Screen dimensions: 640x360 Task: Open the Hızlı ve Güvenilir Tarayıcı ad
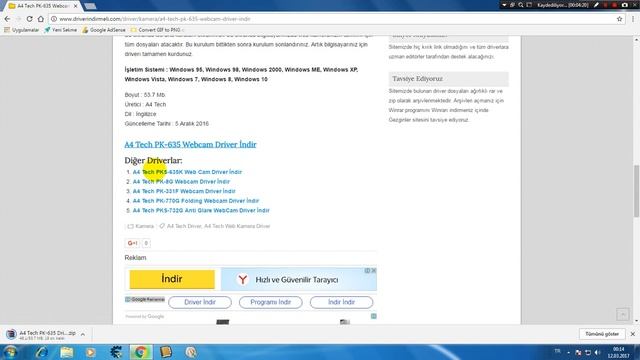coord(298,280)
